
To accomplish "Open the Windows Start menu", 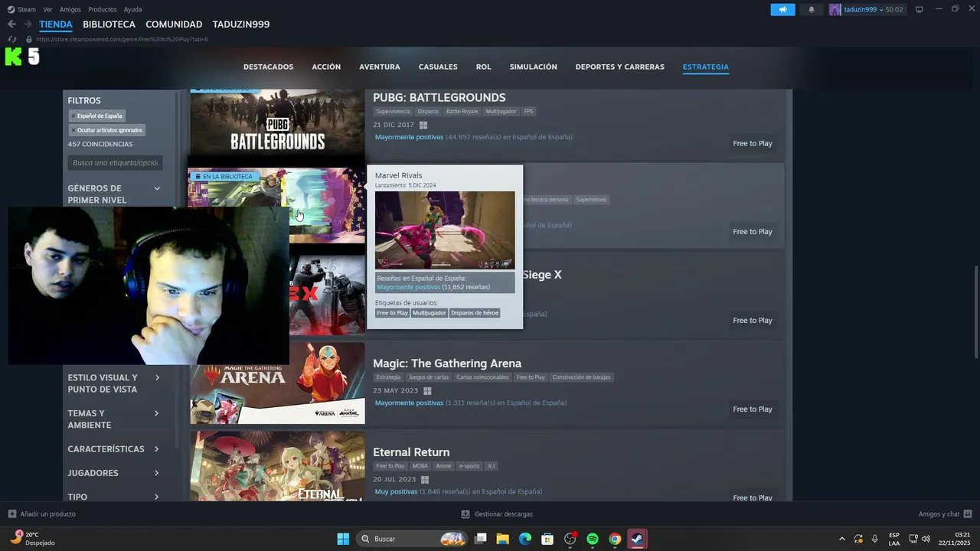I will (343, 539).
